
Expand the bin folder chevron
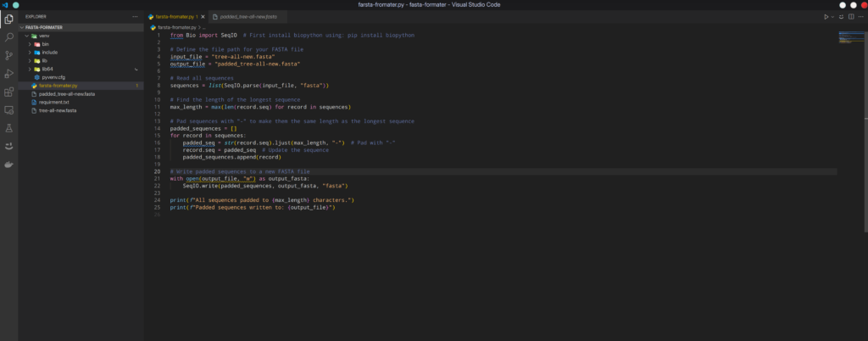click(30, 44)
